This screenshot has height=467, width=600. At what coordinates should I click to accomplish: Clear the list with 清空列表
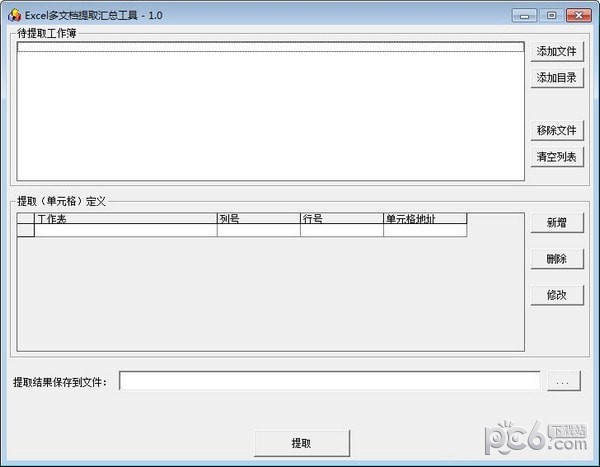[556, 157]
